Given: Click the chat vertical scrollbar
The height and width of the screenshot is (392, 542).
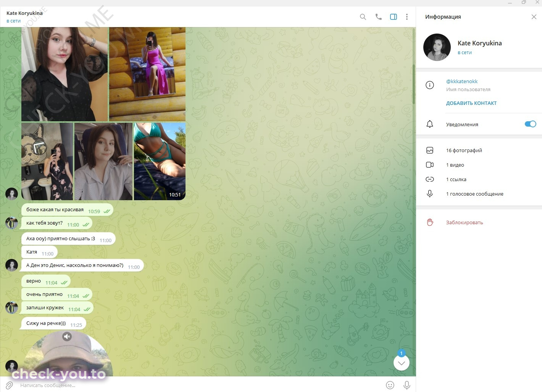Looking at the screenshot, I should pos(413,84).
